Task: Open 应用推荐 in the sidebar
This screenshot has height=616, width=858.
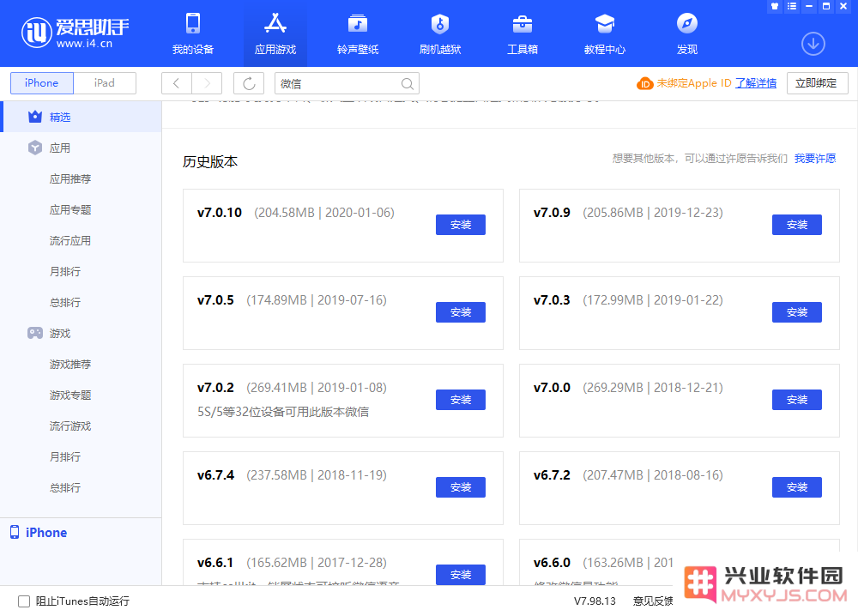Action: (x=70, y=179)
